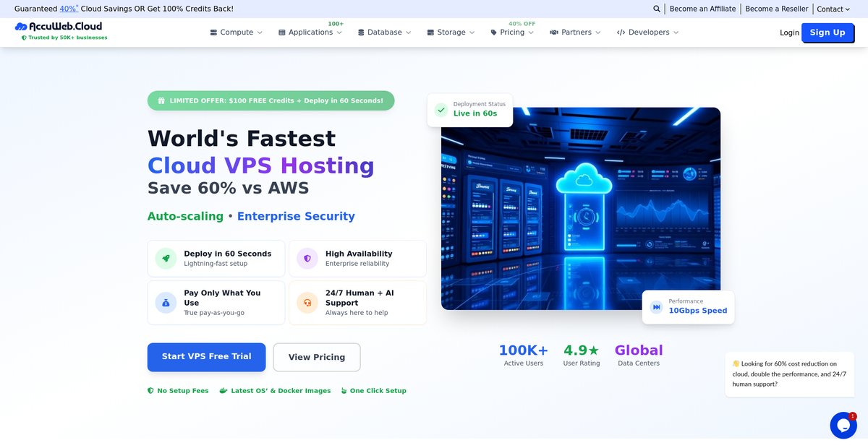Viewport: 868px width, 448px height.
Task: Click the headset icon beside 24/7 Human + AI Support
Action: [307, 303]
